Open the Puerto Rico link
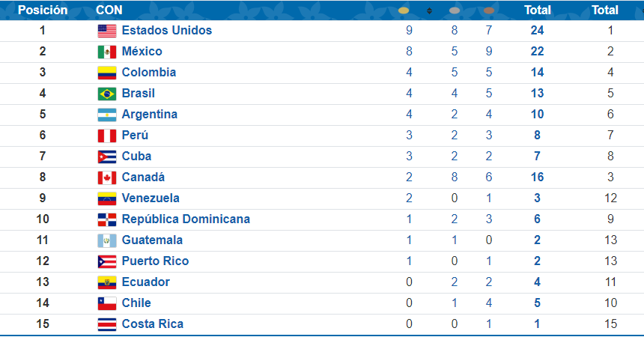Screen dimensions: 644x337 (x=155, y=261)
